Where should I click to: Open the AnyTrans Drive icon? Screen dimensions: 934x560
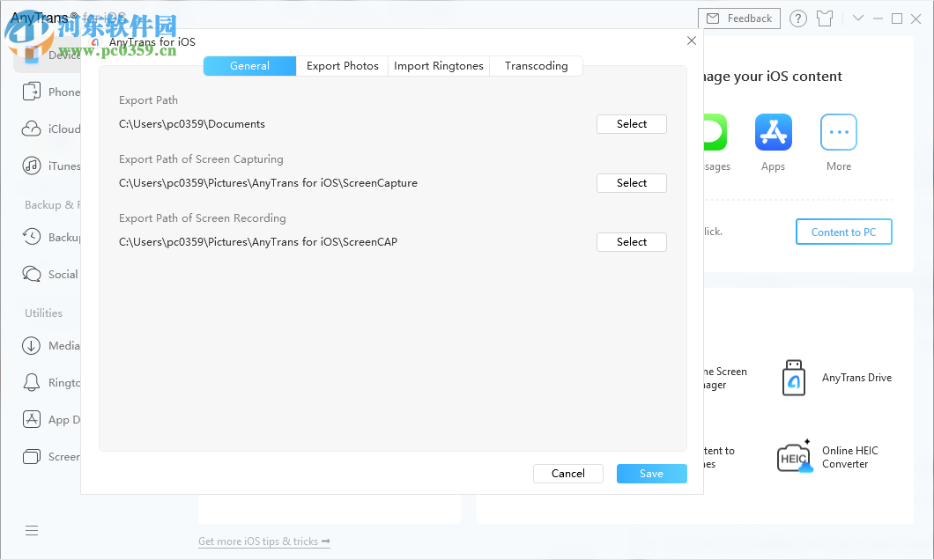pos(794,378)
